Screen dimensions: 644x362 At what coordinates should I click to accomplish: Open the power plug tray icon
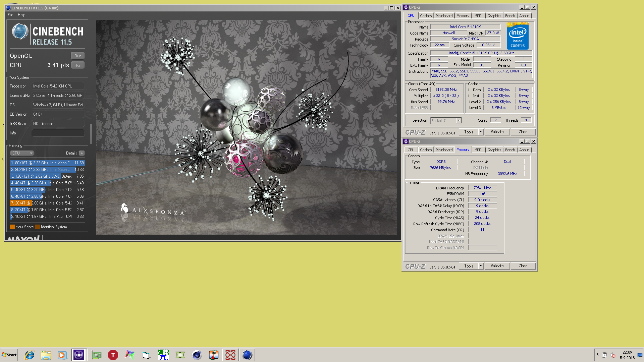click(604, 355)
